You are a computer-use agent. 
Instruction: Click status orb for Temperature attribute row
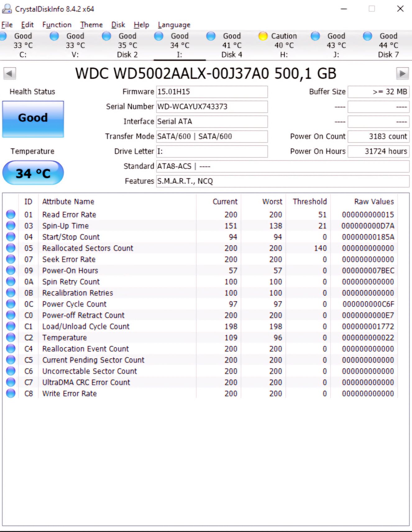[x=11, y=337]
